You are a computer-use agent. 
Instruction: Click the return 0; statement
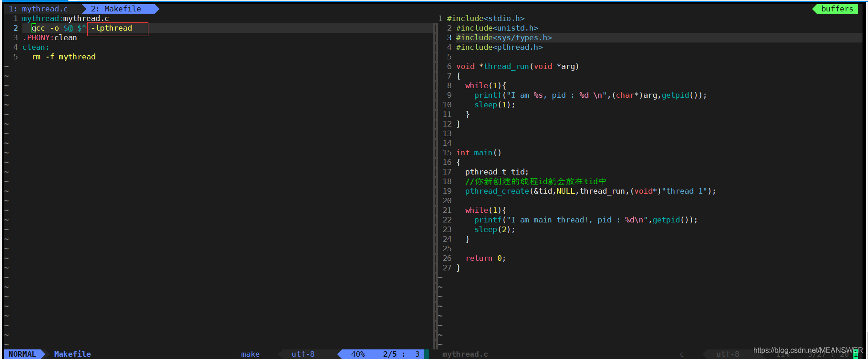[x=485, y=258]
